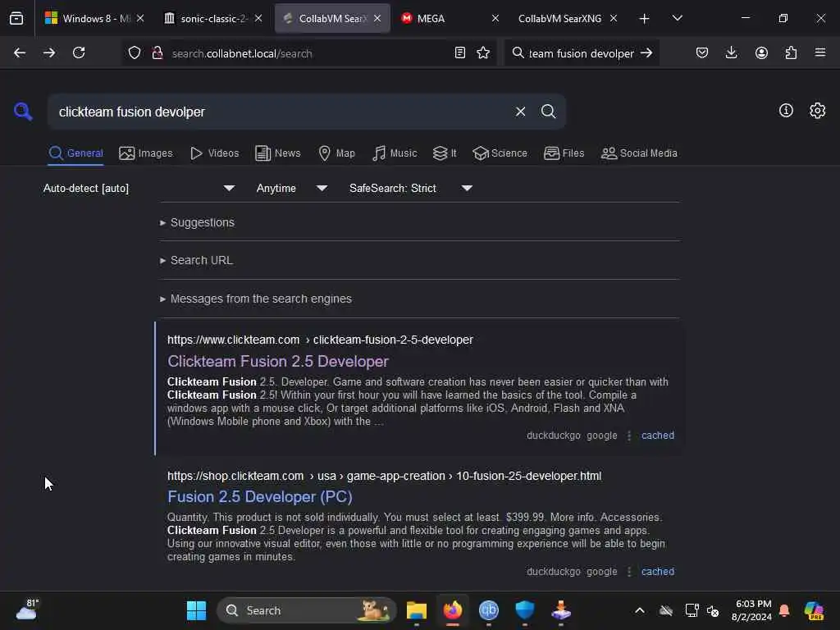This screenshot has width=840, height=630.
Task: Select the News search category
Action: (277, 153)
